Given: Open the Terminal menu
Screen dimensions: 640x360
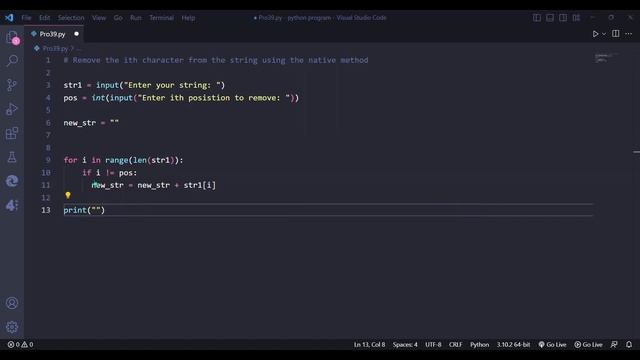Looking at the screenshot, I should 161,18.
